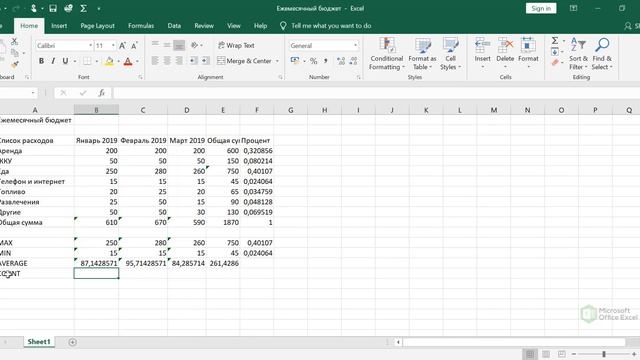Open Insert Function fx dialog
640x360 pixels.
coord(102,93)
